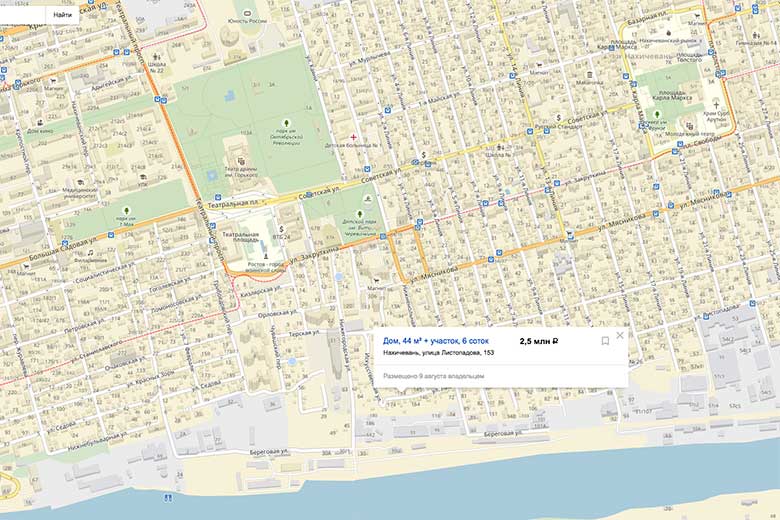Click the Адыгейская ул. street label

(112, 83)
